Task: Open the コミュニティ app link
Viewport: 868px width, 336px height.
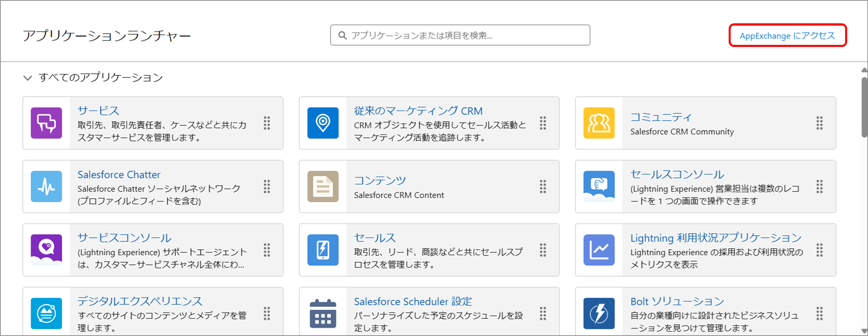Action: point(661,117)
